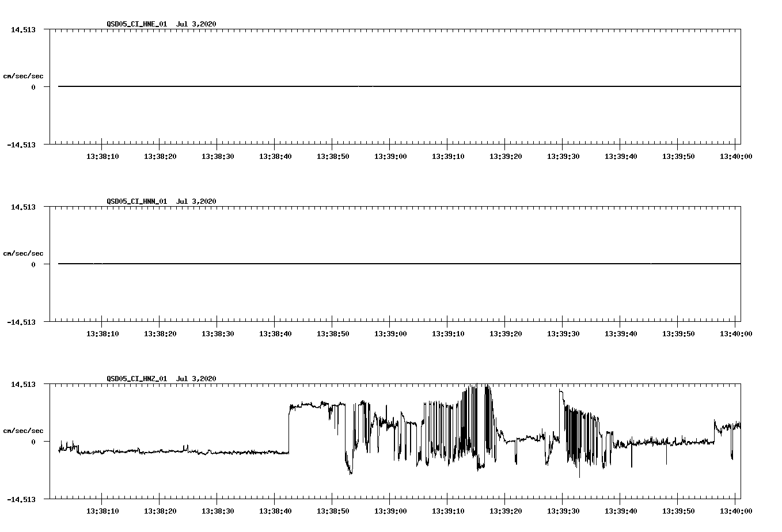Select the HNE plot's -14.513 lower axis label
This screenshot has height=532, width=782.
(x=21, y=145)
